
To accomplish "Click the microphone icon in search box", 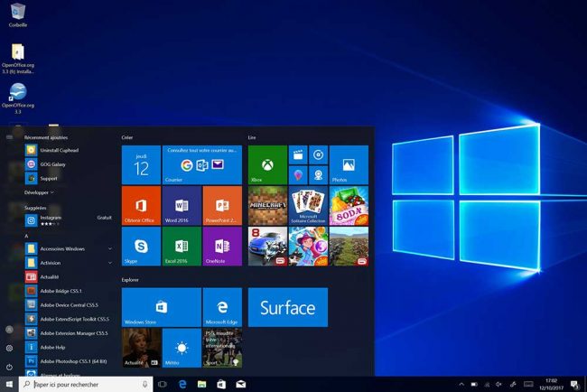I will pyautogui.click(x=144, y=384).
